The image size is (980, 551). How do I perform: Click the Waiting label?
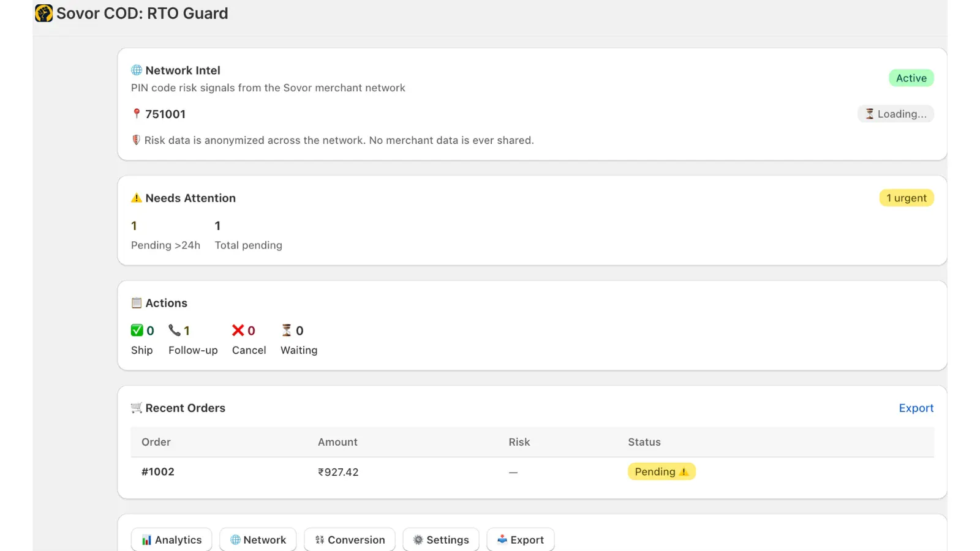tap(299, 350)
